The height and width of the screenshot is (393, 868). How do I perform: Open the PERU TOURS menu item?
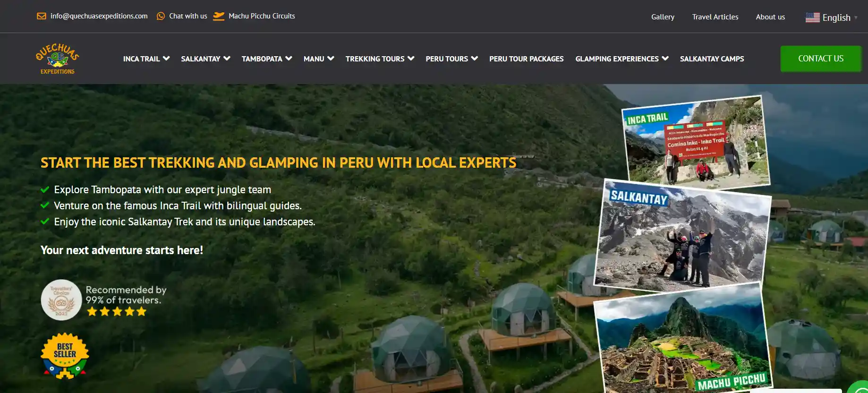(x=447, y=59)
